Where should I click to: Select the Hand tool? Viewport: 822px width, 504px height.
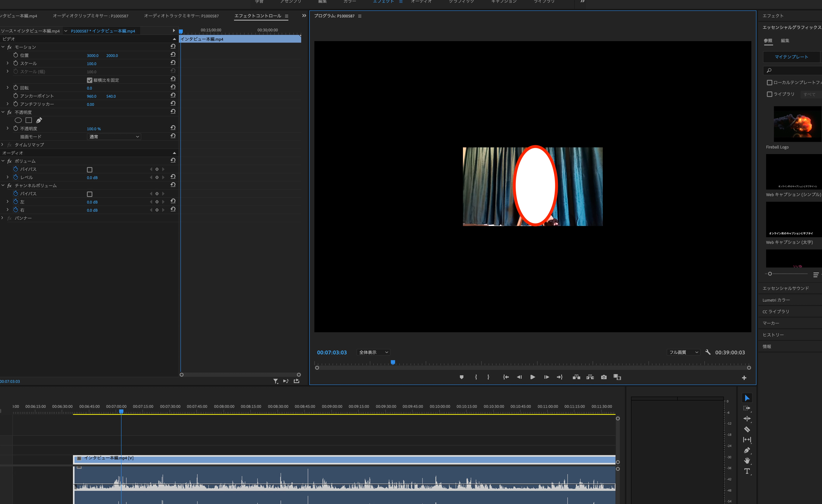(x=747, y=460)
